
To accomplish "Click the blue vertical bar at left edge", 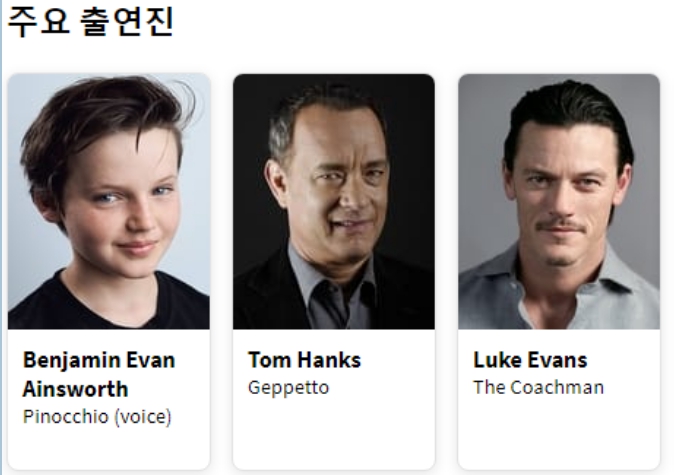I will pos(1,237).
